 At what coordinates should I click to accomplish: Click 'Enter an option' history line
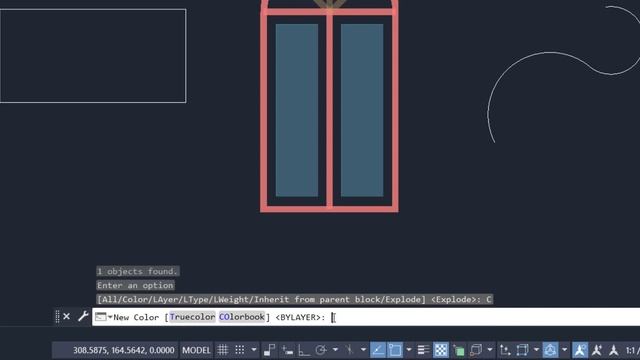[x=135, y=285]
